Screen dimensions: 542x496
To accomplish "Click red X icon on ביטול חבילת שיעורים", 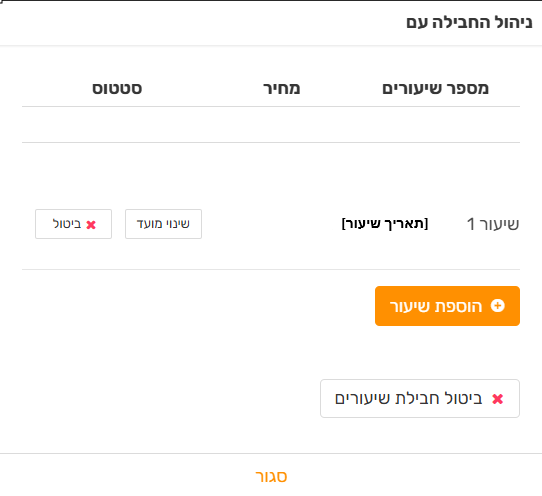I will [497, 399].
